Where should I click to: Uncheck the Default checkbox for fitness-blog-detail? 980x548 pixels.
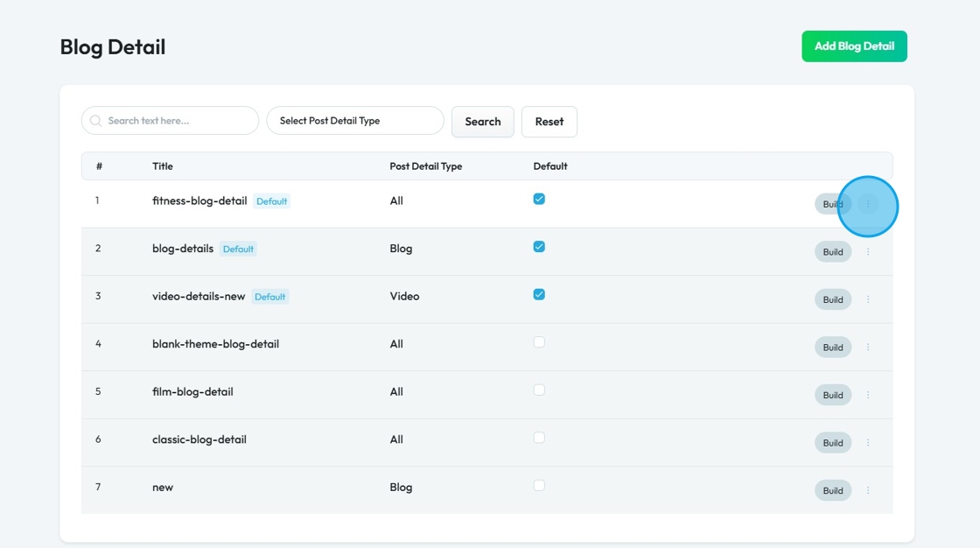click(x=539, y=199)
